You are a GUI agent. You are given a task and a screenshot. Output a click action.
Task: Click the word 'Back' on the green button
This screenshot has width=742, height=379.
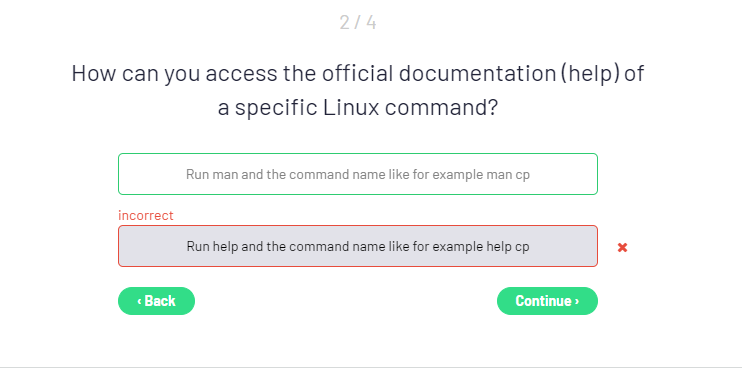(160, 301)
